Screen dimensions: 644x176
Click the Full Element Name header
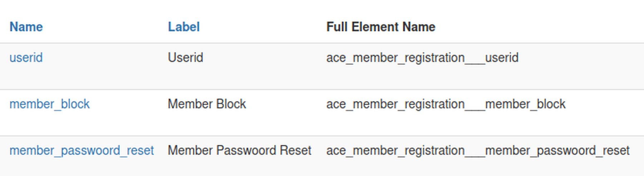tap(381, 27)
